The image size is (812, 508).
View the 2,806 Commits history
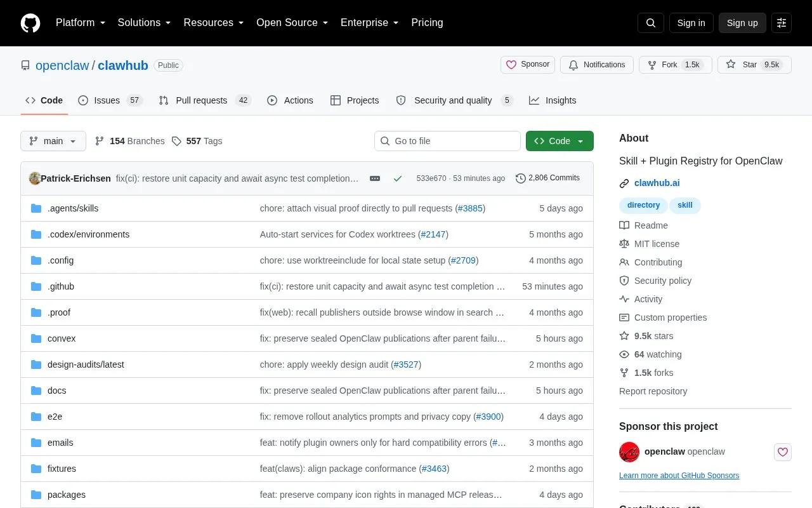[x=547, y=178]
